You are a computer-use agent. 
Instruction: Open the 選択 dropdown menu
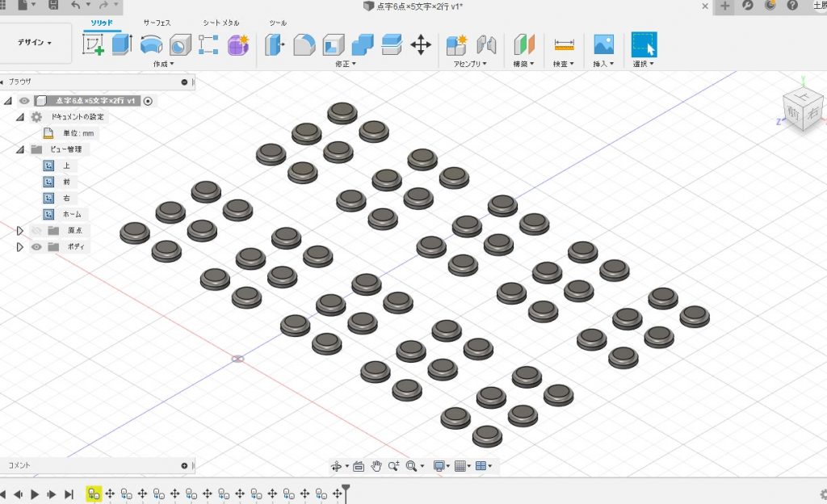644,64
